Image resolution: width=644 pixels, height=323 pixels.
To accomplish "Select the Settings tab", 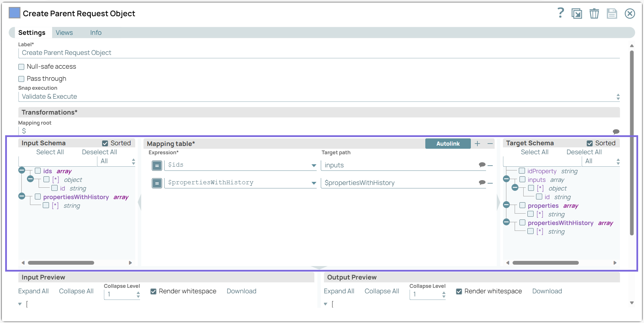I will pyautogui.click(x=32, y=32).
